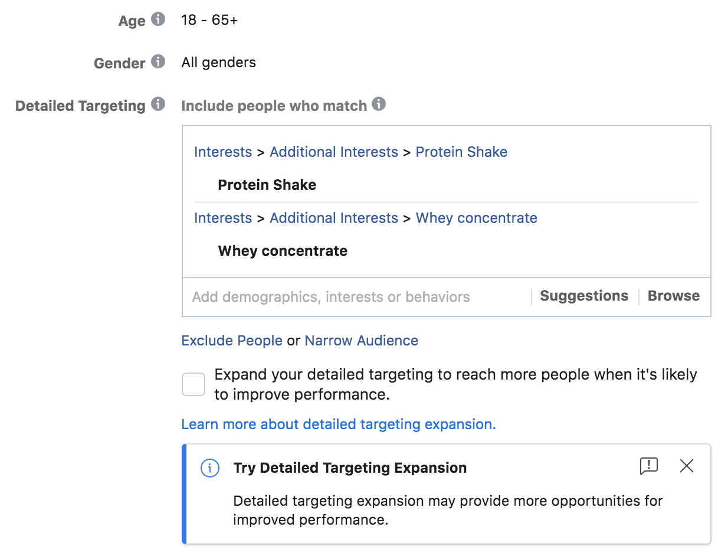Enable the expand detailed targeting checkbox

coord(194,384)
